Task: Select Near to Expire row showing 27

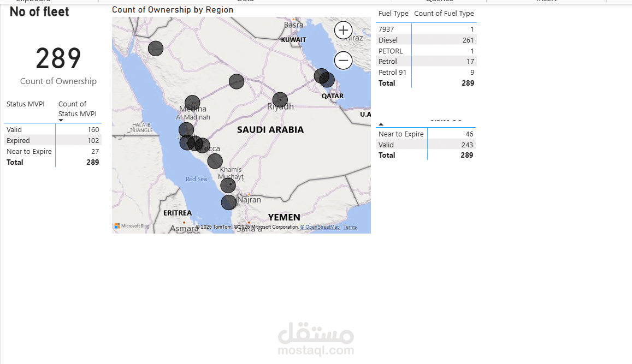Action: click(x=53, y=151)
